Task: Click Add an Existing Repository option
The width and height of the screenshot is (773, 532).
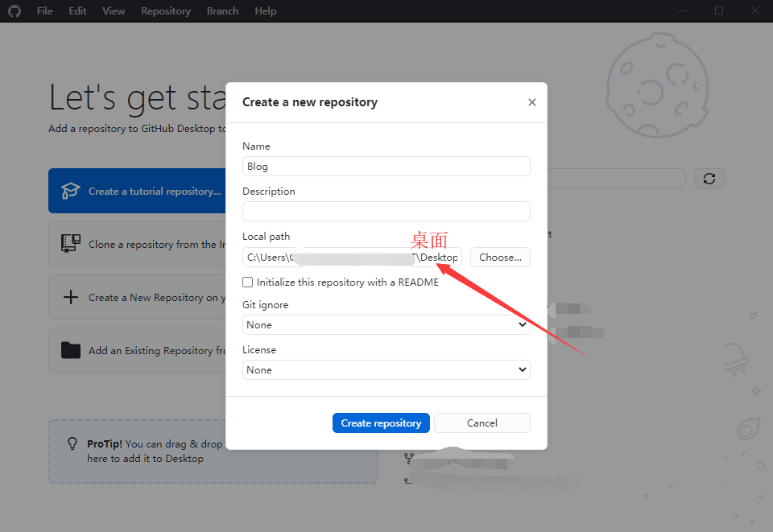Action: click(137, 351)
